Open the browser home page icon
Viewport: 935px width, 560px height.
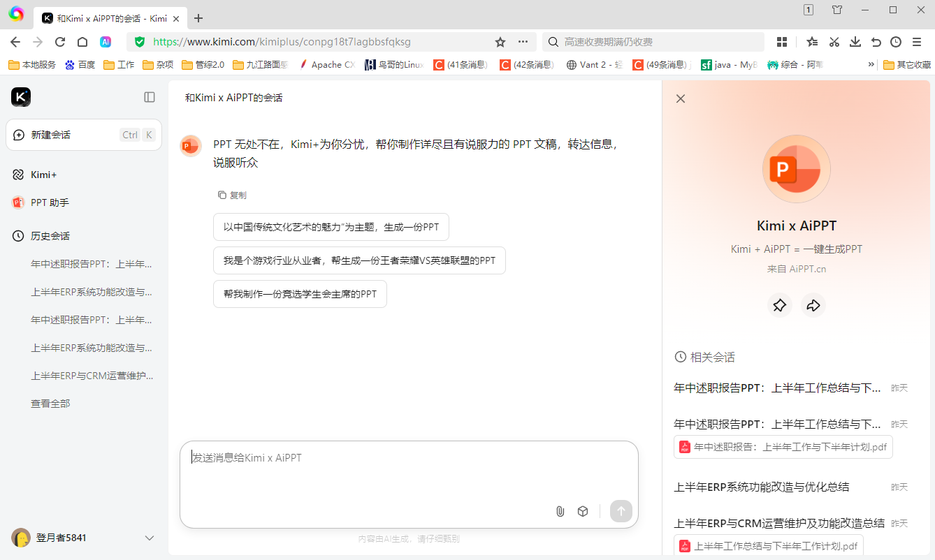tap(82, 42)
